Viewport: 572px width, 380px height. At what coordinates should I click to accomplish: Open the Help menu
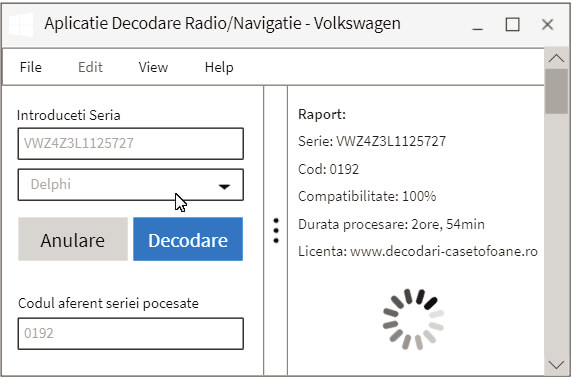[219, 67]
